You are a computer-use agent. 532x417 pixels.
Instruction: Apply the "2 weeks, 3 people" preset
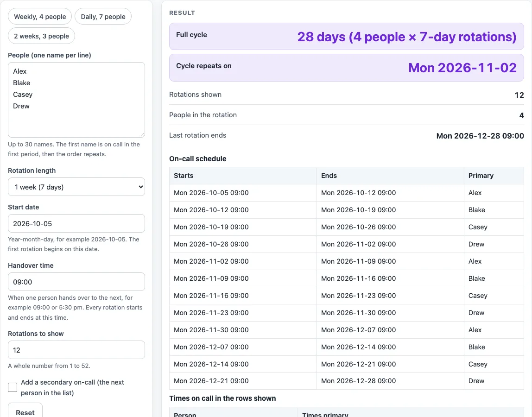click(x=41, y=36)
